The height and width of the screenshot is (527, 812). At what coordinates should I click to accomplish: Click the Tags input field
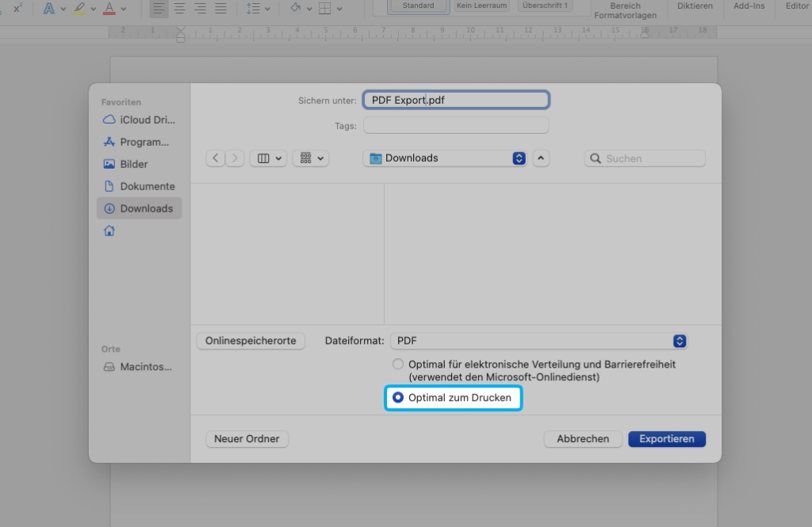point(456,126)
